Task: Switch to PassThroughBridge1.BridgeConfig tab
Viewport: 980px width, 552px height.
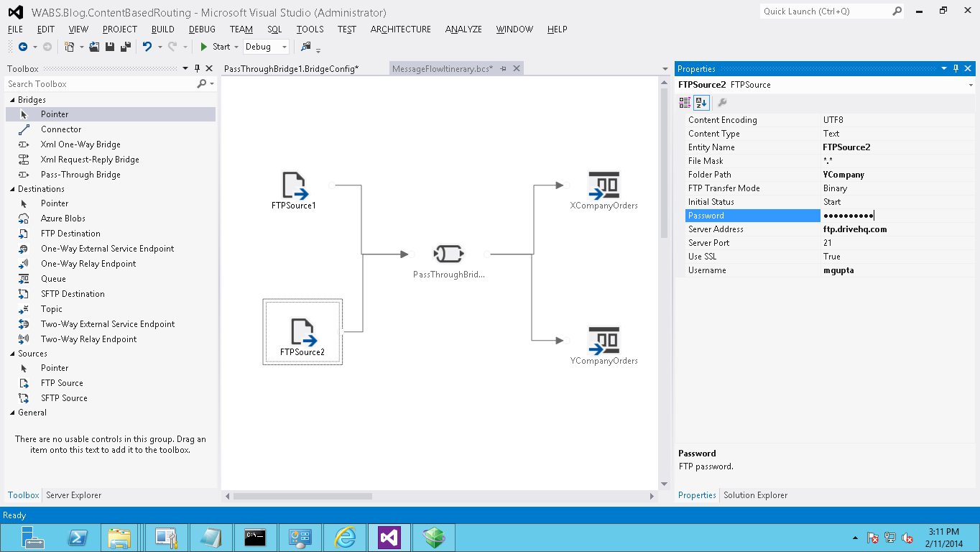Action: tap(292, 69)
